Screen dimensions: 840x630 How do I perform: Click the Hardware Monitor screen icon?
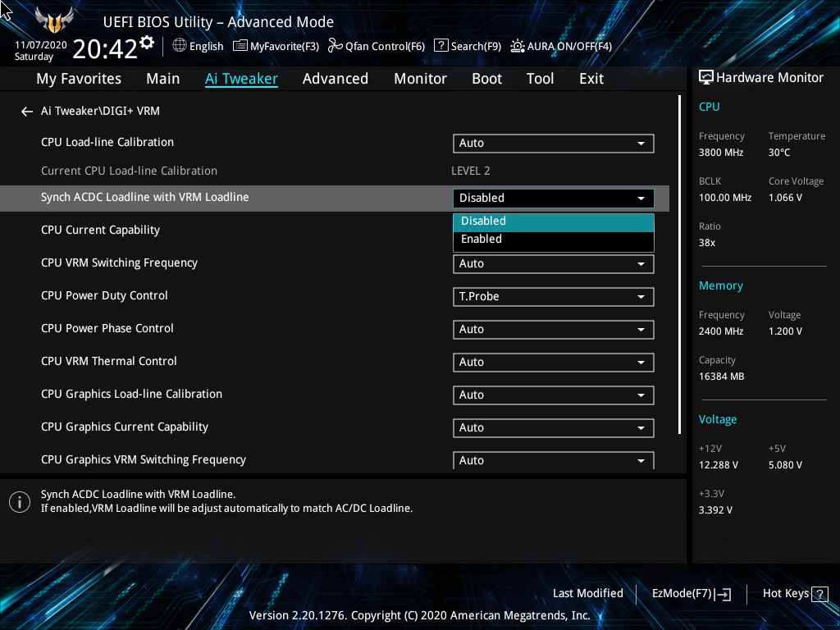click(x=706, y=78)
